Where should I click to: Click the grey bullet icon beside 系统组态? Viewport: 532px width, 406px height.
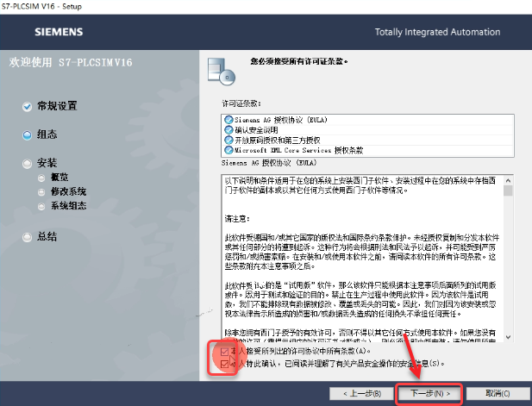coord(41,206)
